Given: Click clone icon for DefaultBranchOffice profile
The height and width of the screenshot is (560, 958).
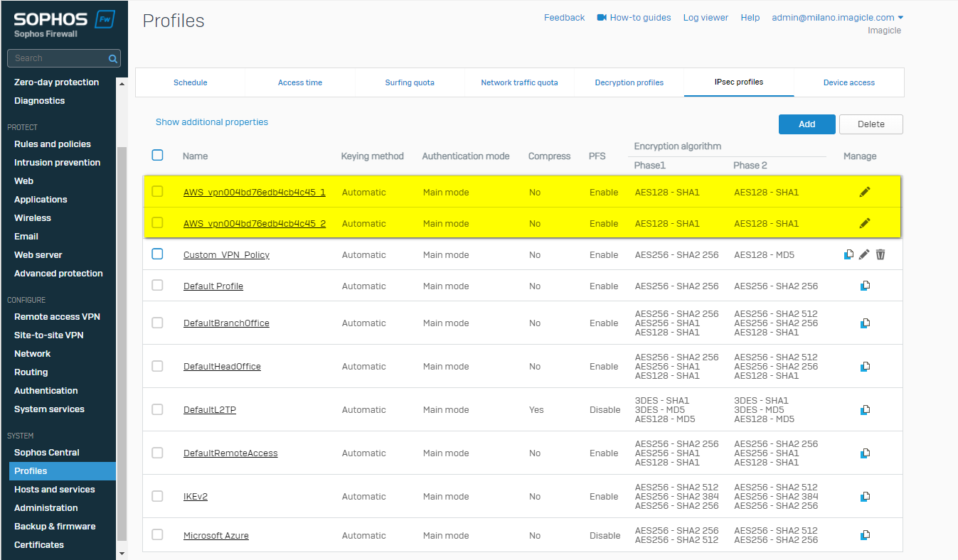Looking at the screenshot, I should (865, 323).
